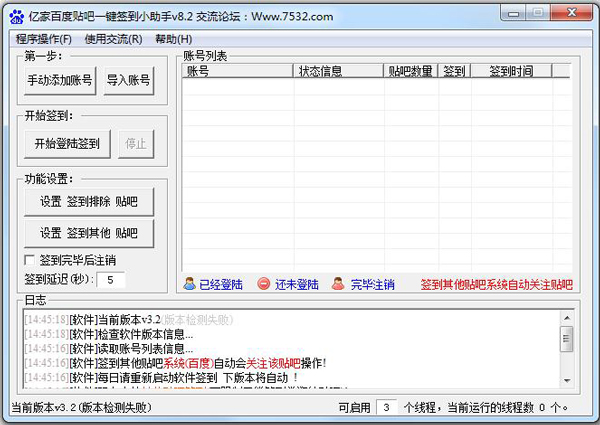Click the log scrollbar up arrow
The width and height of the screenshot is (600, 425).
[x=567, y=318]
